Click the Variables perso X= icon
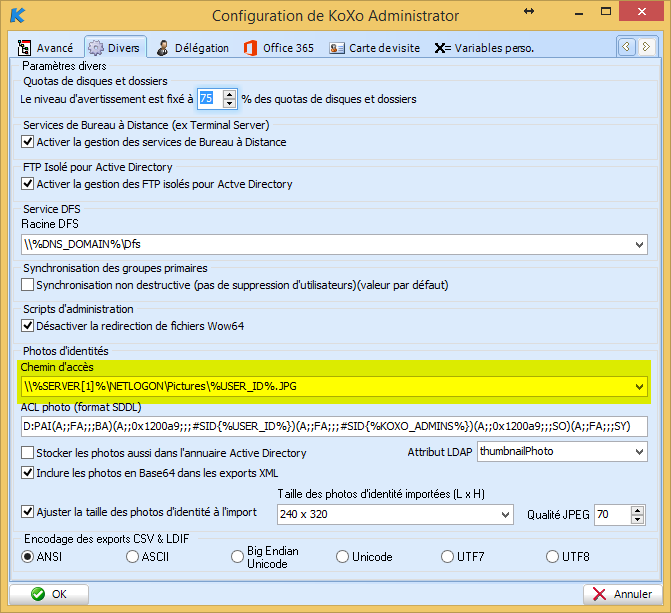The width and height of the screenshot is (671, 613). [x=443, y=48]
